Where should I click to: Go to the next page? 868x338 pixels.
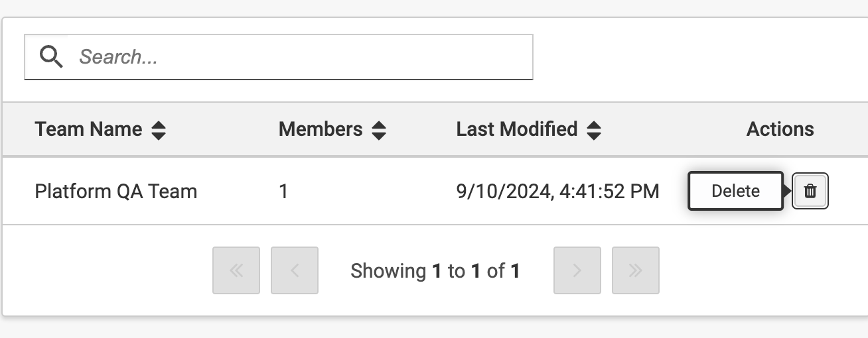(577, 270)
